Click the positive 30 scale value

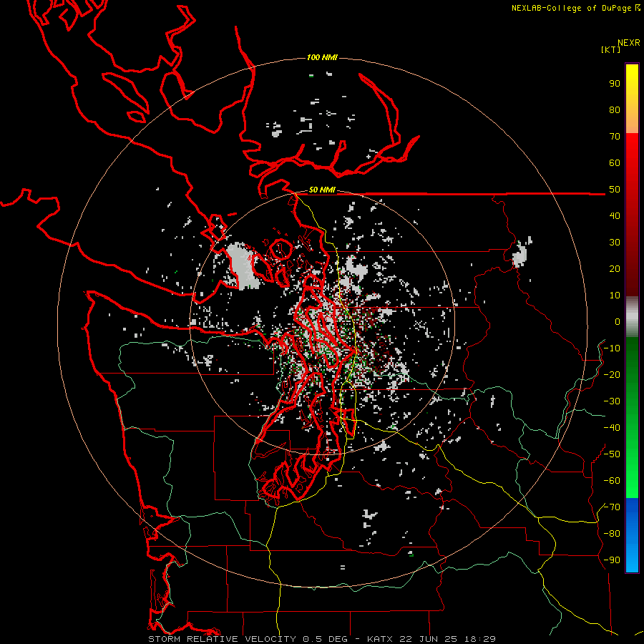(x=615, y=243)
